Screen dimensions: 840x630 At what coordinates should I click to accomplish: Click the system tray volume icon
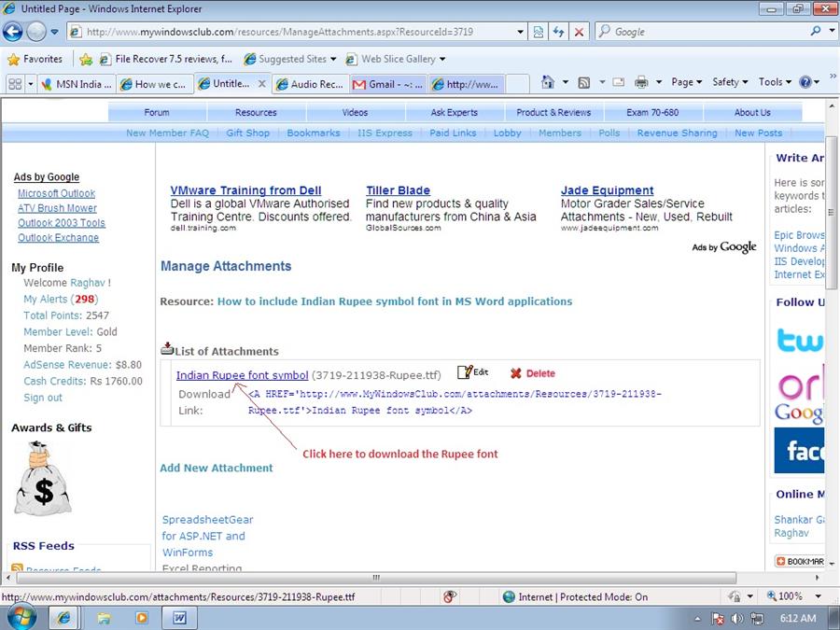737,619
